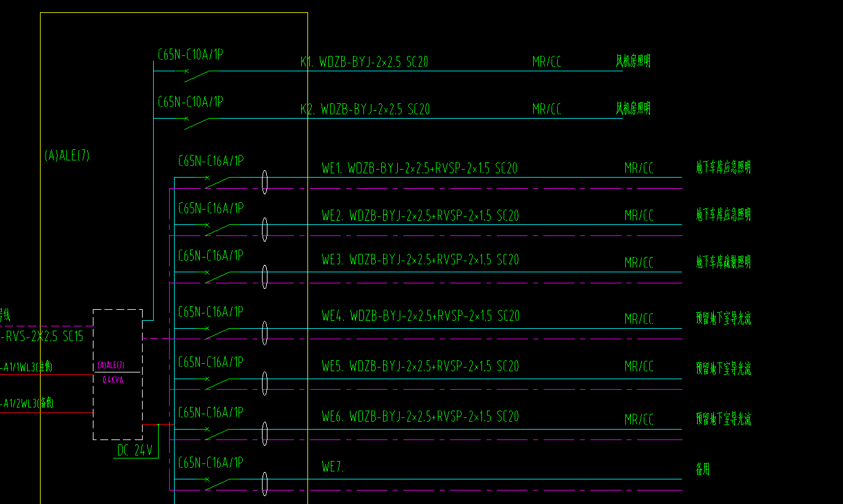Select the -A1/2WL3(备供) incoming feeder label
This screenshot has width=843, height=504.
26,404
